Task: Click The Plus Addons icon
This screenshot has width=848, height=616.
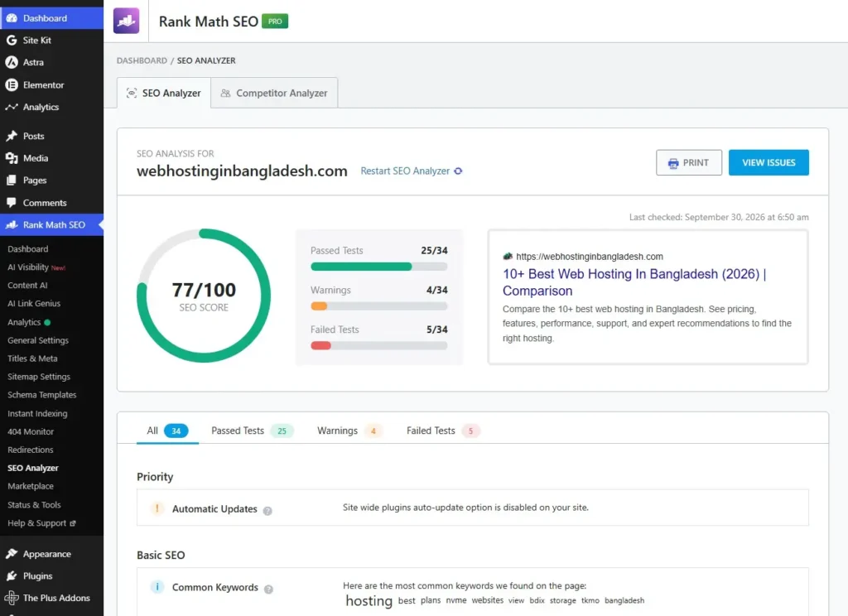Action: click(12, 598)
